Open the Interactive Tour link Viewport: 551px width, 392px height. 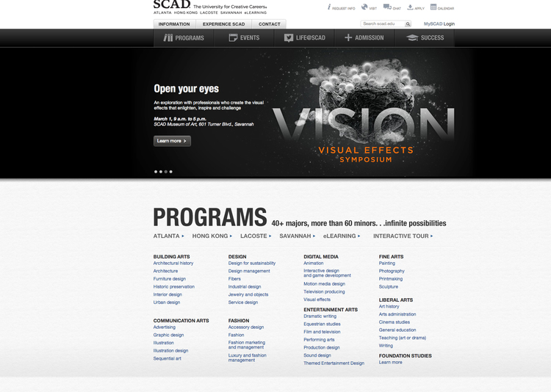point(403,236)
